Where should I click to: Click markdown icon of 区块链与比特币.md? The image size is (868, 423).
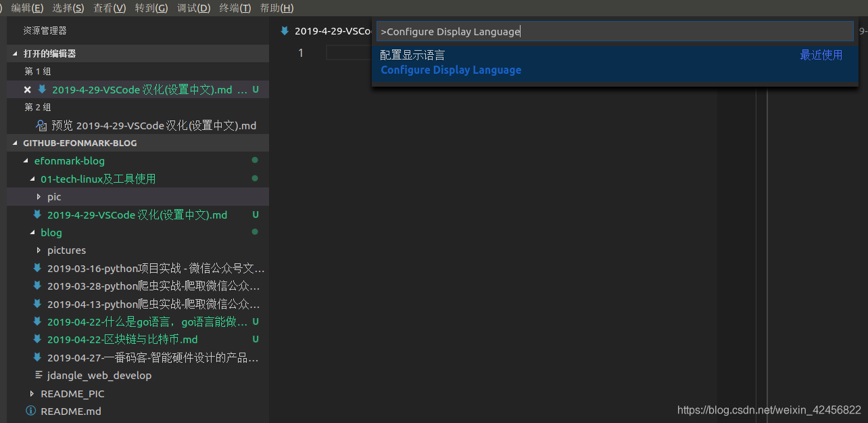(37, 340)
